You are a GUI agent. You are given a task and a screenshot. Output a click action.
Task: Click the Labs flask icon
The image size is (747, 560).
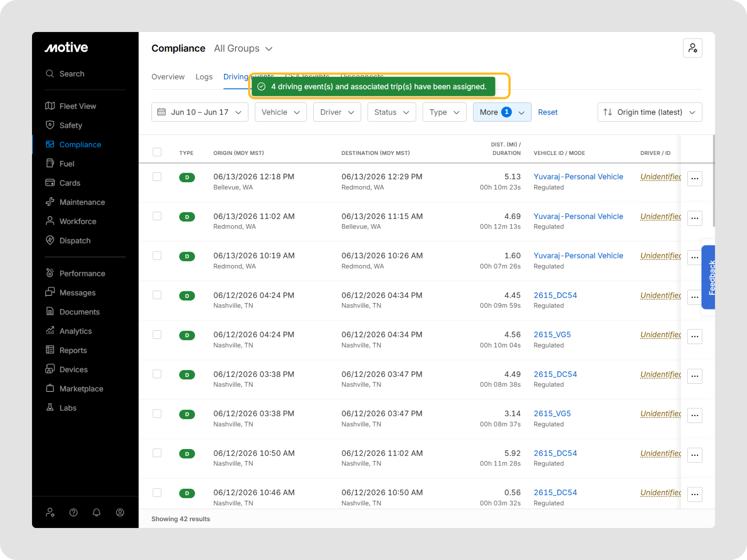point(50,407)
